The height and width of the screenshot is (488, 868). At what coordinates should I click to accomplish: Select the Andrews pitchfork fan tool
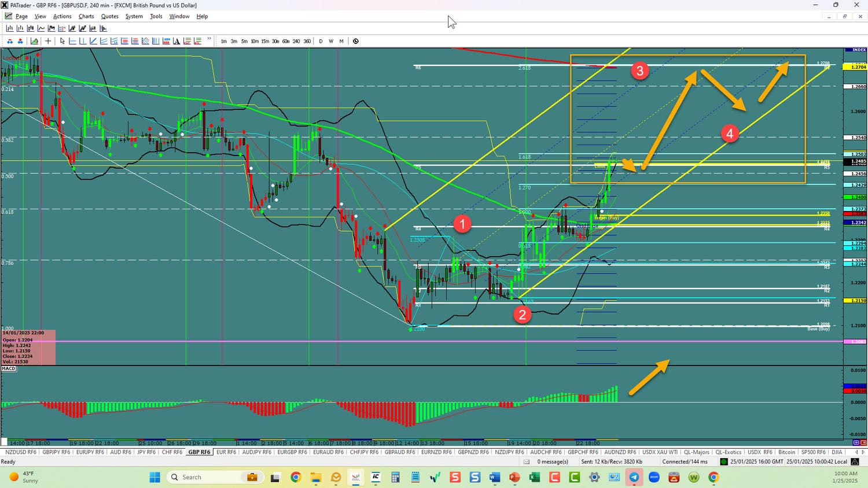(145, 41)
